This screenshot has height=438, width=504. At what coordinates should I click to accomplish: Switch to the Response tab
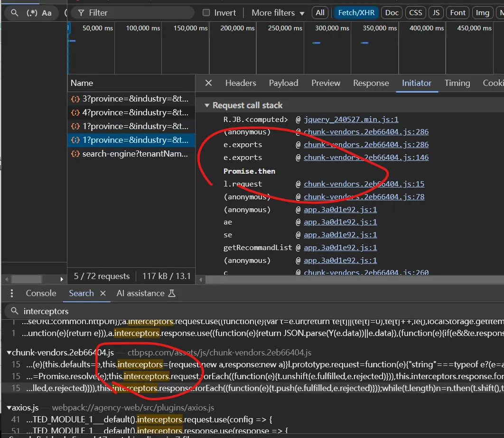[x=371, y=83]
